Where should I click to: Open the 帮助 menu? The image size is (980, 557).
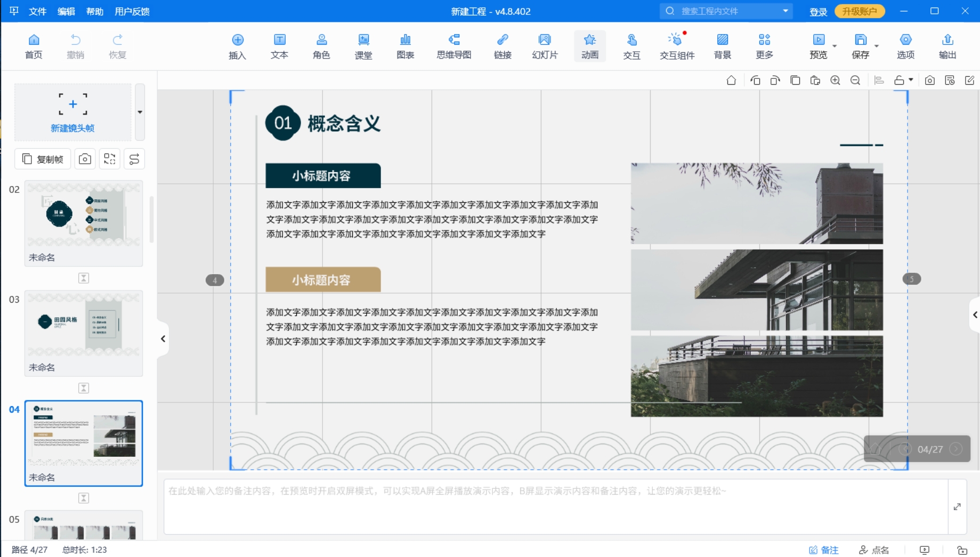(95, 11)
